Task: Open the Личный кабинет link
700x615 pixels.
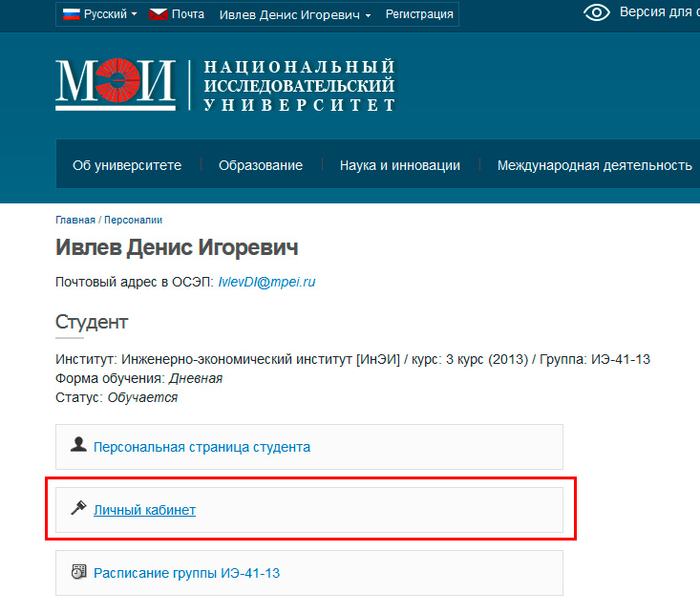Action: point(144,510)
